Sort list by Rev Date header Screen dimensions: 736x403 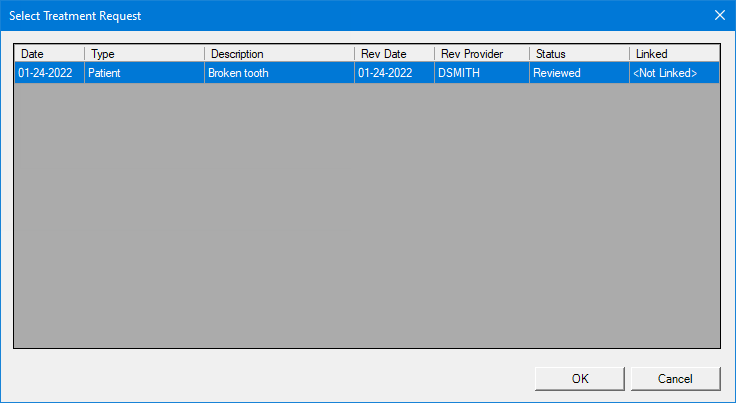coord(394,54)
